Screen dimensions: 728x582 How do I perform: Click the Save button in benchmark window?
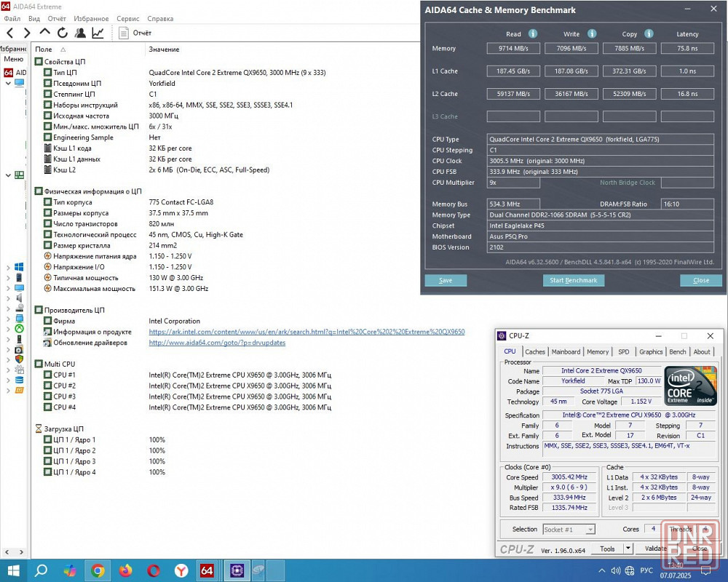coord(446,280)
